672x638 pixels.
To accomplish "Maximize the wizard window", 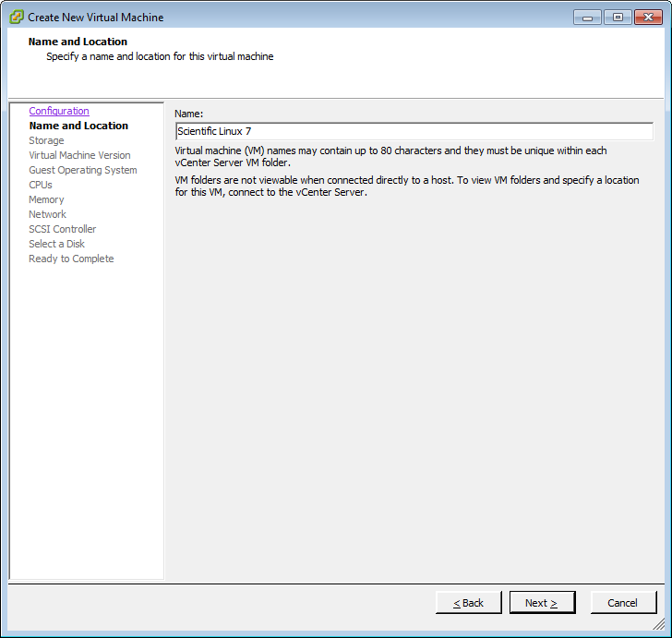I will pos(618,18).
